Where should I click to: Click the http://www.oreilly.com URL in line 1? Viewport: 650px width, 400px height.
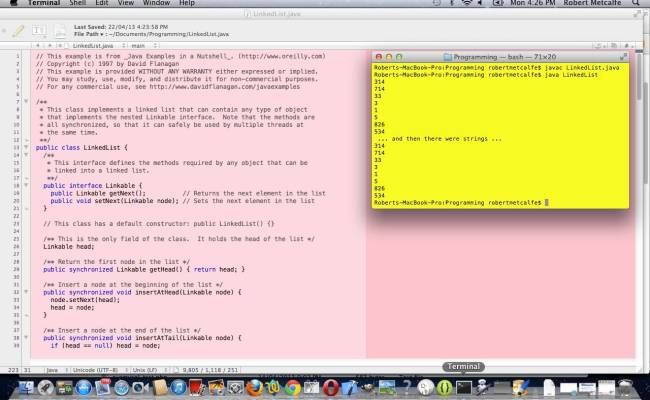click(x=282, y=56)
